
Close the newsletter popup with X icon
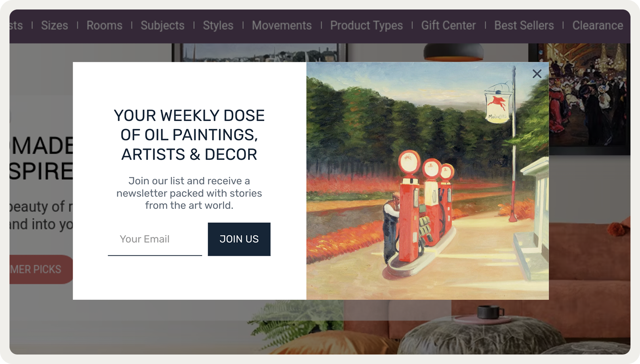tap(537, 74)
